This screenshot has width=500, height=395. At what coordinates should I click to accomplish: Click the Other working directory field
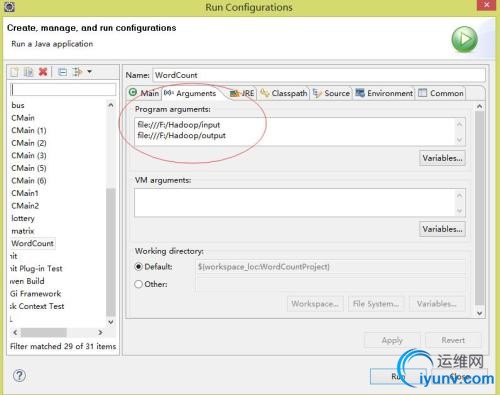330,284
